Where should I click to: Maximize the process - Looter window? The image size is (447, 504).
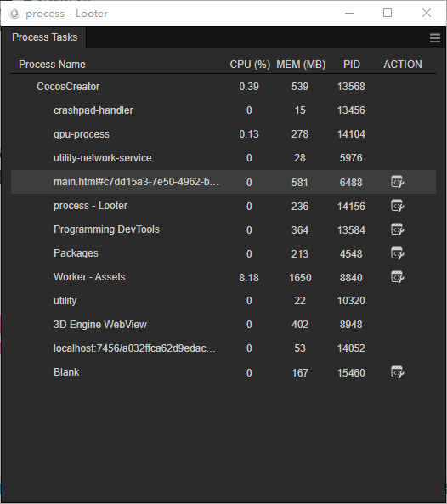388,14
